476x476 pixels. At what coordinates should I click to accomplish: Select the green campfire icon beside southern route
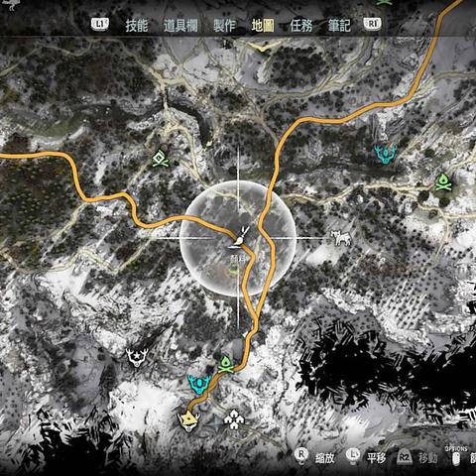226,365
